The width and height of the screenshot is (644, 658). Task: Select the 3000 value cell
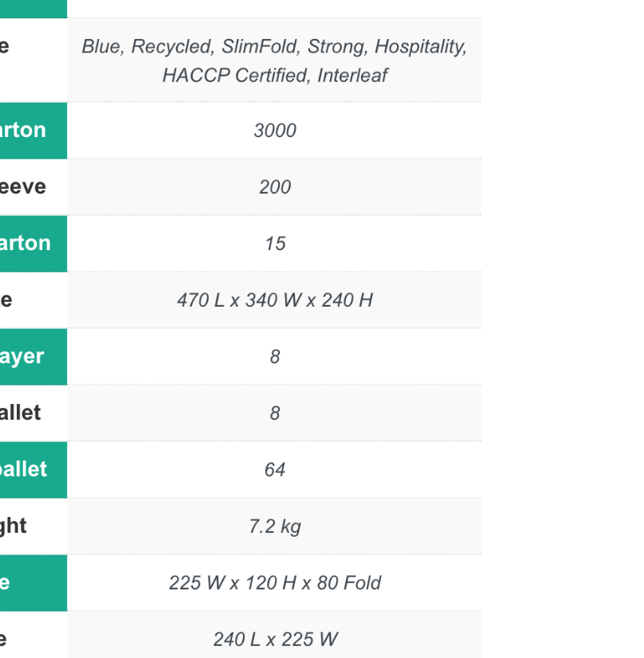coord(274,131)
